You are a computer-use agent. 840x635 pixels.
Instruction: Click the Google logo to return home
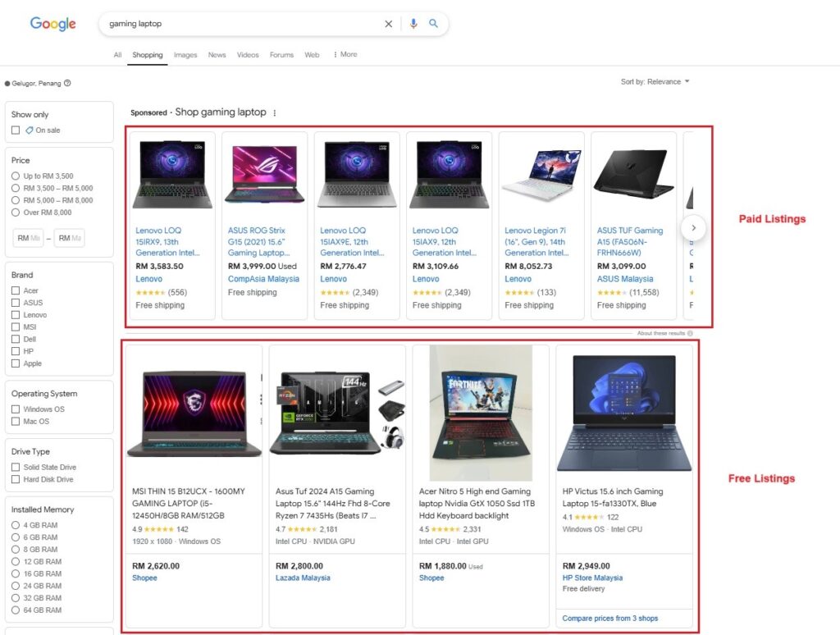52,24
